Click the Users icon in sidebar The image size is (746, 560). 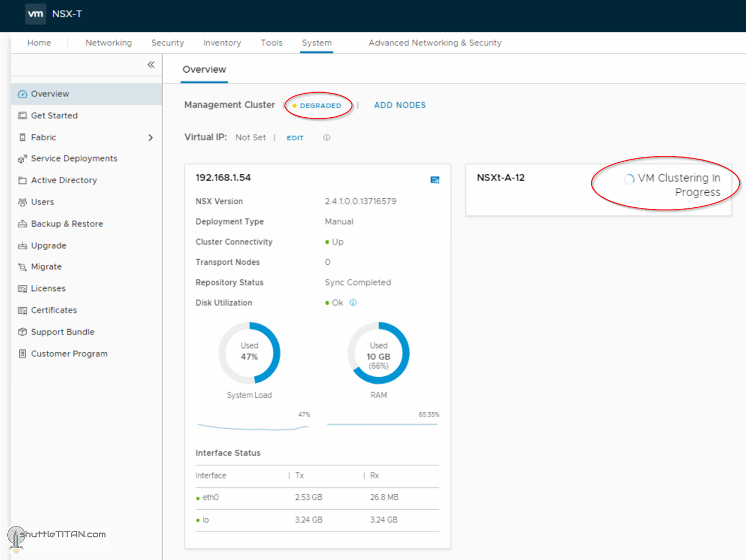[22, 202]
